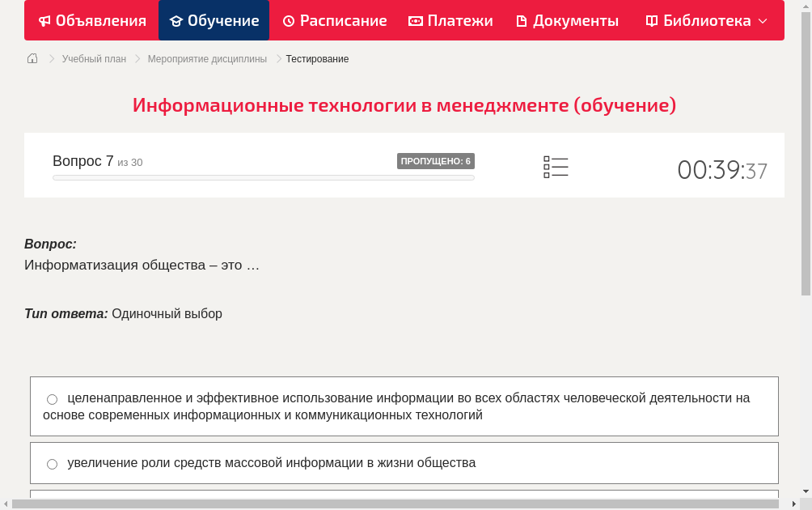Image resolution: width=812 pixels, height=510 pixels.
Task: Open the Учебный план breadcrumb link
Action: 95,58
